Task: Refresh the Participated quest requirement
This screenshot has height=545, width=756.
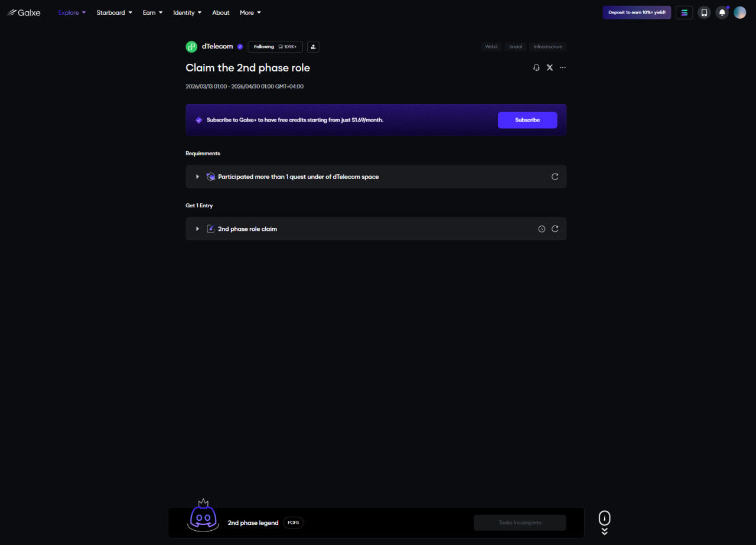Action: (555, 177)
